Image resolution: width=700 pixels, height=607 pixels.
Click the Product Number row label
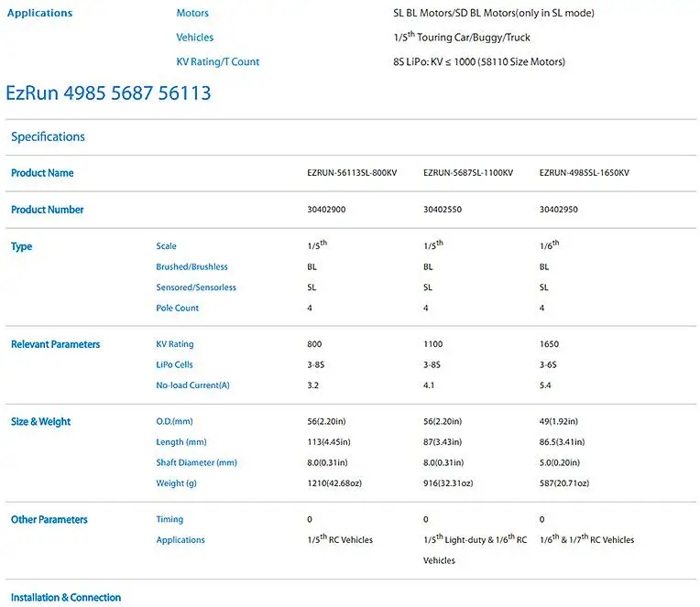pos(48,210)
